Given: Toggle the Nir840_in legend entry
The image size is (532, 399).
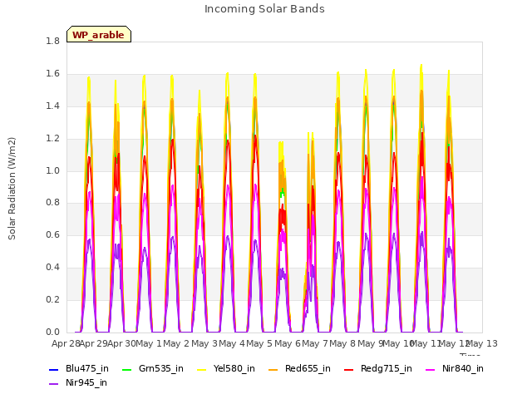Looking at the screenshot, I should click(455, 369).
